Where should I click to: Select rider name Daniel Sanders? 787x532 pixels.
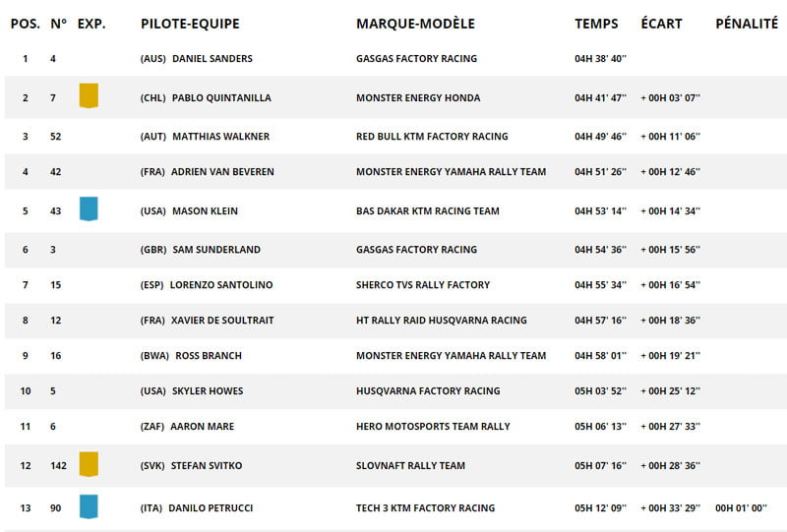212,59
